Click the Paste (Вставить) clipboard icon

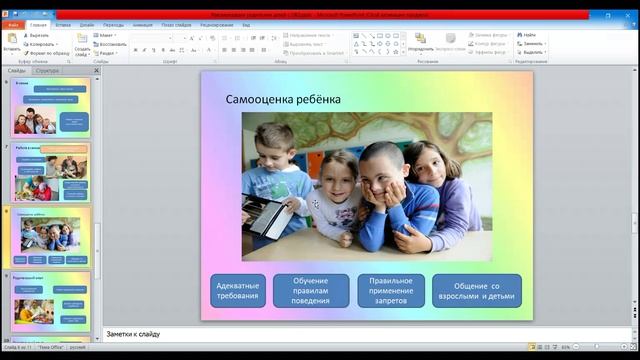tap(12, 39)
